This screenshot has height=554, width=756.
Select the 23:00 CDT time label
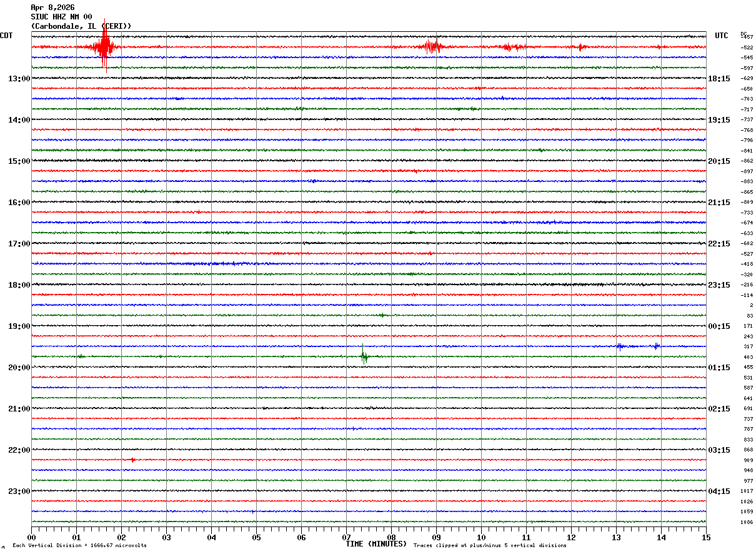(x=19, y=491)
